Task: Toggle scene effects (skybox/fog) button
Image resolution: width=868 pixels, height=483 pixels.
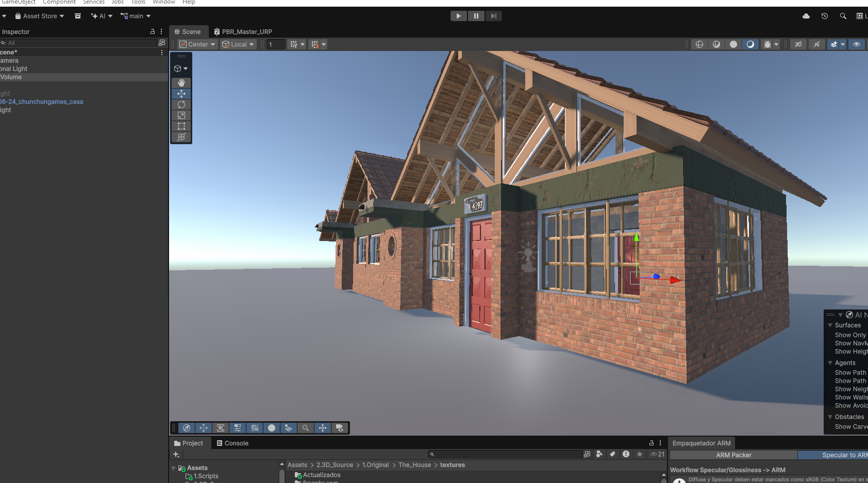Action: (833, 44)
